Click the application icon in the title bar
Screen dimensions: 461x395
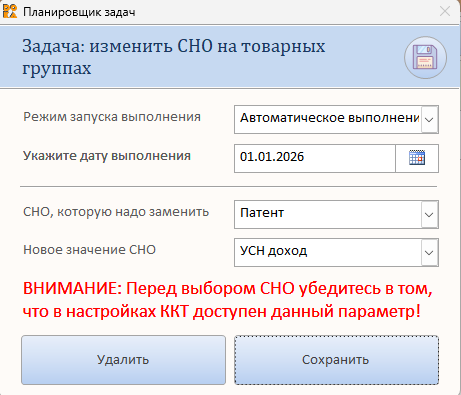coord(10,11)
